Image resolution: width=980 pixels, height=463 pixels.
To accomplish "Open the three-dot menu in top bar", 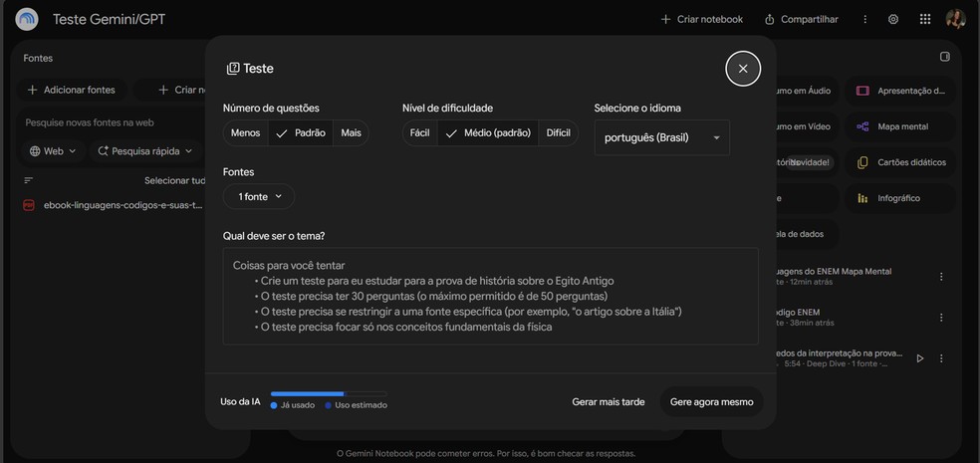I will (865, 19).
